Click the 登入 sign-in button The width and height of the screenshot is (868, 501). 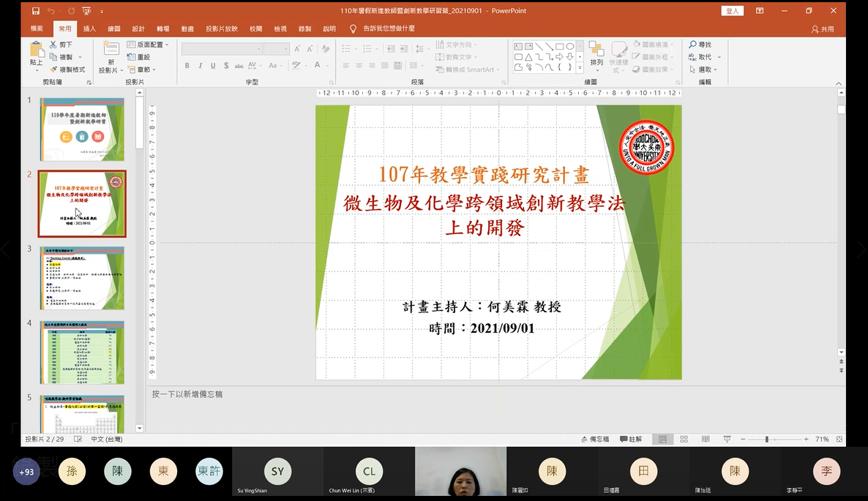(x=732, y=11)
